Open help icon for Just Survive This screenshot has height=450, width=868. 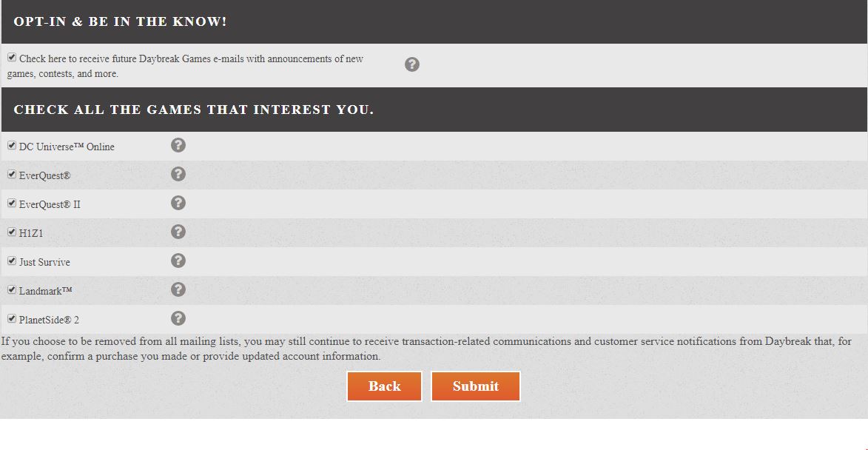(x=178, y=260)
